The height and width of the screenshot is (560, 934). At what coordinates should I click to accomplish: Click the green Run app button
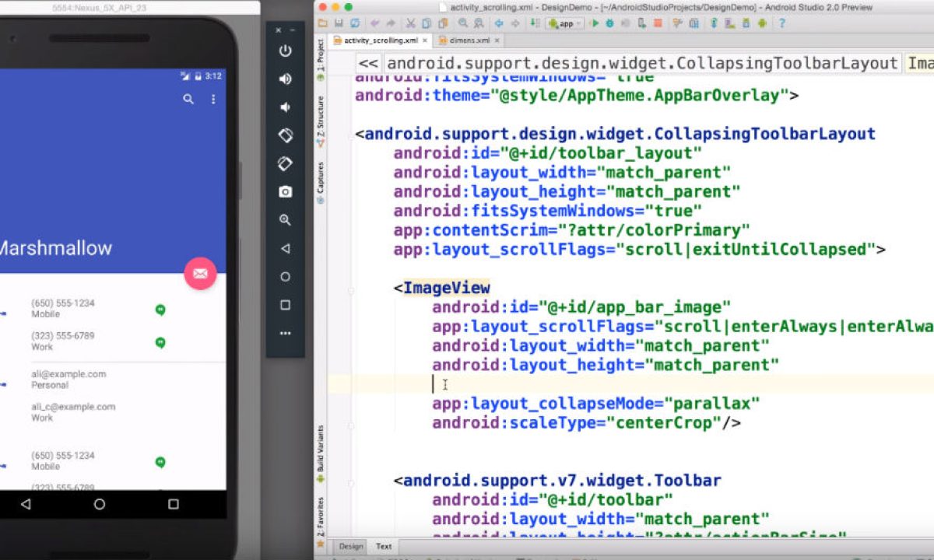pos(595,23)
